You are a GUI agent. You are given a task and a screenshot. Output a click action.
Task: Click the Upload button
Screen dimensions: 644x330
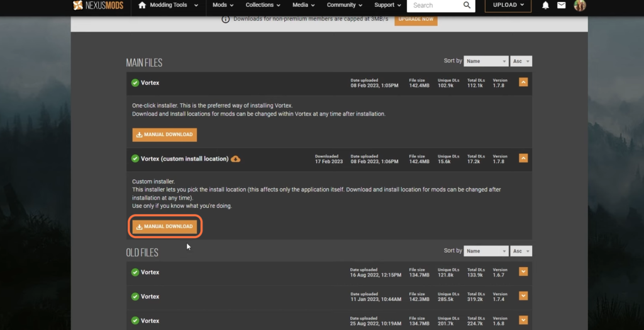508,5
